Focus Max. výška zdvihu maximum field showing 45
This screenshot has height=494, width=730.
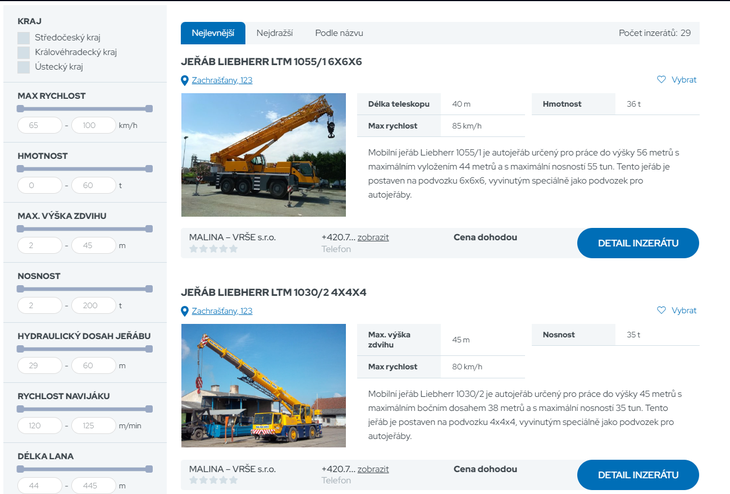(94, 245)
